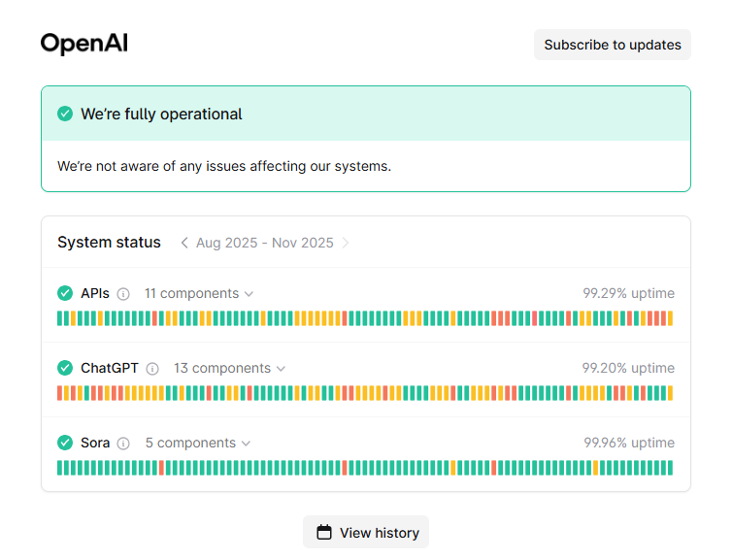Click the ChatGPT green status check icon
The height and width of the screenshot is (560, 732).
coord(65,368)
